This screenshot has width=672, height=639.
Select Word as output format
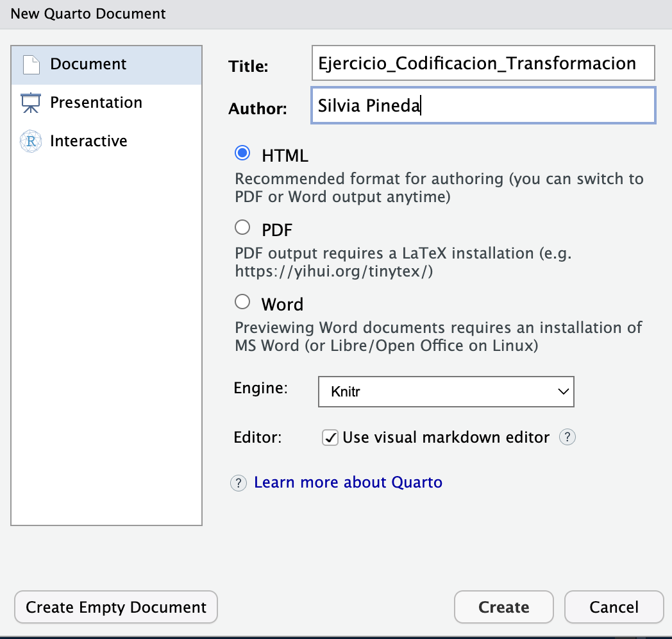(x=242, y=302)
